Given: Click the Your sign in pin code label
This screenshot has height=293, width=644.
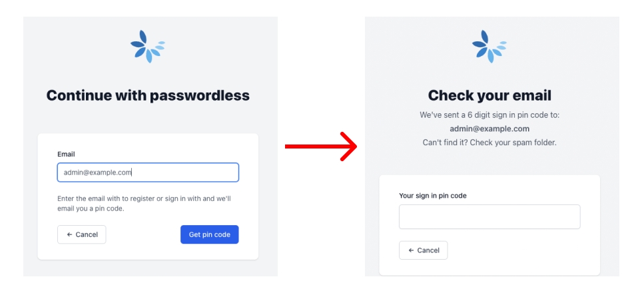Looking at the screenshot, I should pyautogui.click(x=432, y=195).
